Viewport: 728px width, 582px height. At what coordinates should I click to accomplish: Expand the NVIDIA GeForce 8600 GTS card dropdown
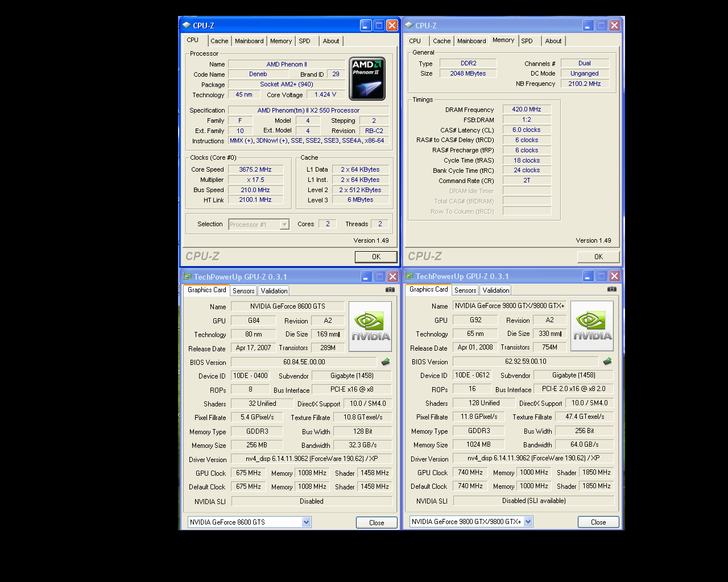(306, 522)
